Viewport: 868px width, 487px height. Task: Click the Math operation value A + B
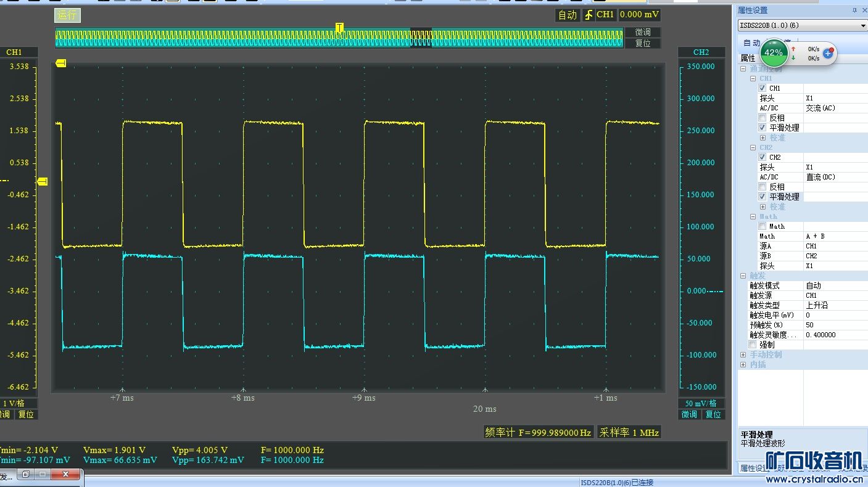click(815, 236)
